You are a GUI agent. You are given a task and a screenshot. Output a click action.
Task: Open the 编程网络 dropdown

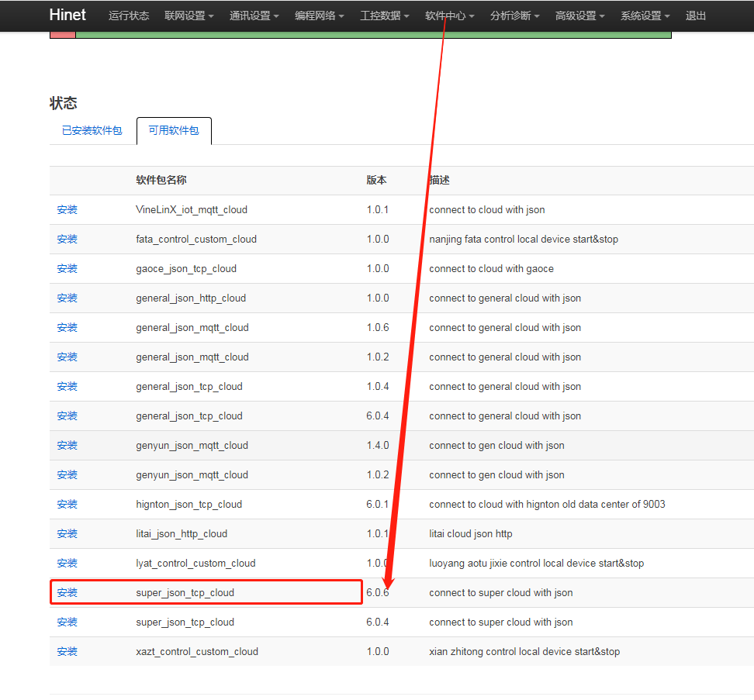pyautogui.click(x=319, y=16)
